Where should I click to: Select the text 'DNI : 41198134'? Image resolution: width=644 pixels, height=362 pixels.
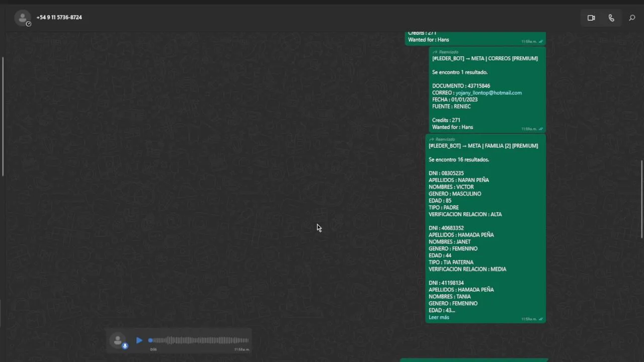click(446, 283)
